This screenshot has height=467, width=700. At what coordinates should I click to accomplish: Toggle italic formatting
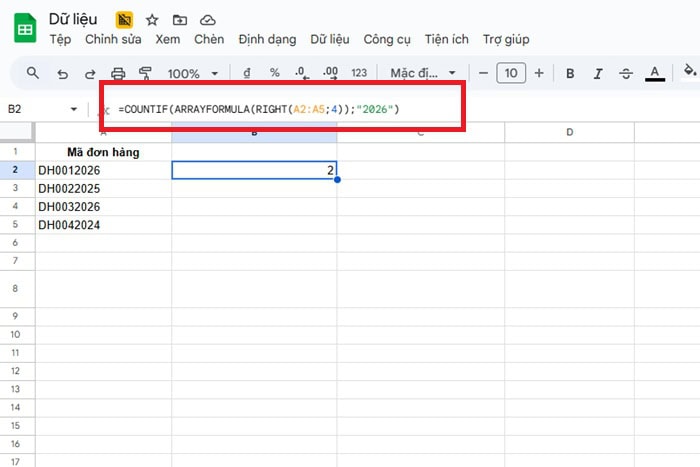598,73
